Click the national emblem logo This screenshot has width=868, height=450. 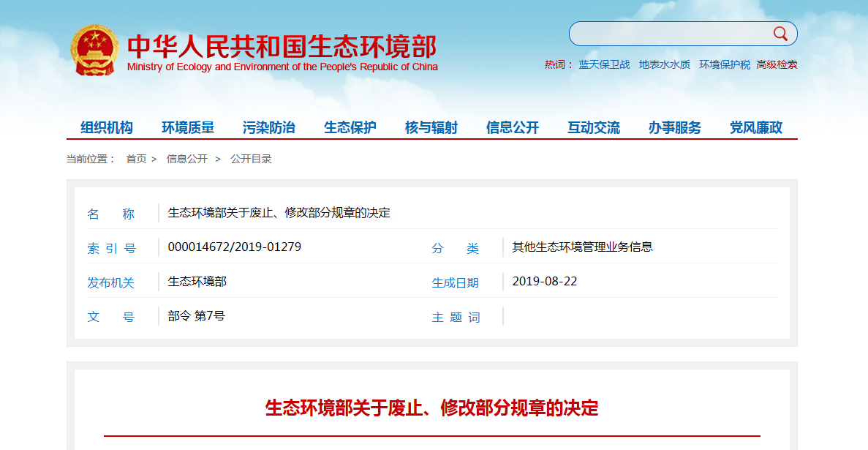point(94,50)
